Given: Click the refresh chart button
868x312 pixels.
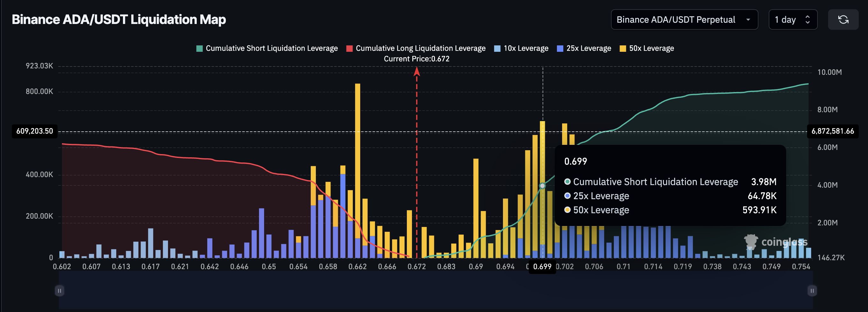Looking at the screenshot, I should (843, 19).
